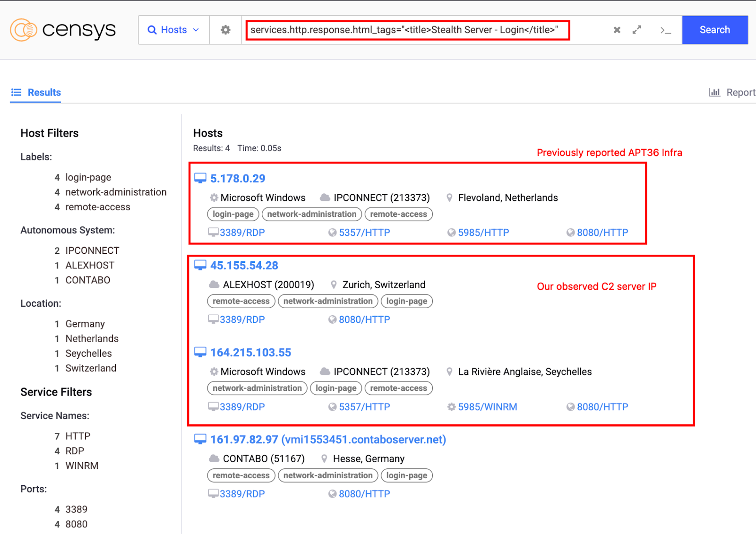
Task: Click the Censys logo
Action: 63,30
